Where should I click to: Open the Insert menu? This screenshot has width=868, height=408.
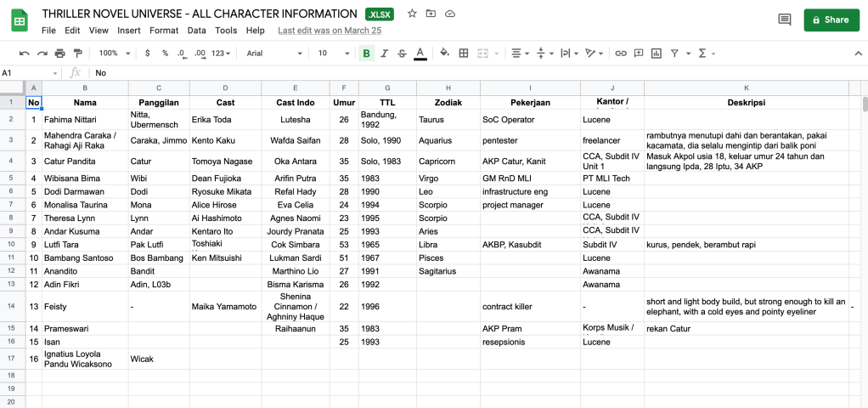point(129,31)
